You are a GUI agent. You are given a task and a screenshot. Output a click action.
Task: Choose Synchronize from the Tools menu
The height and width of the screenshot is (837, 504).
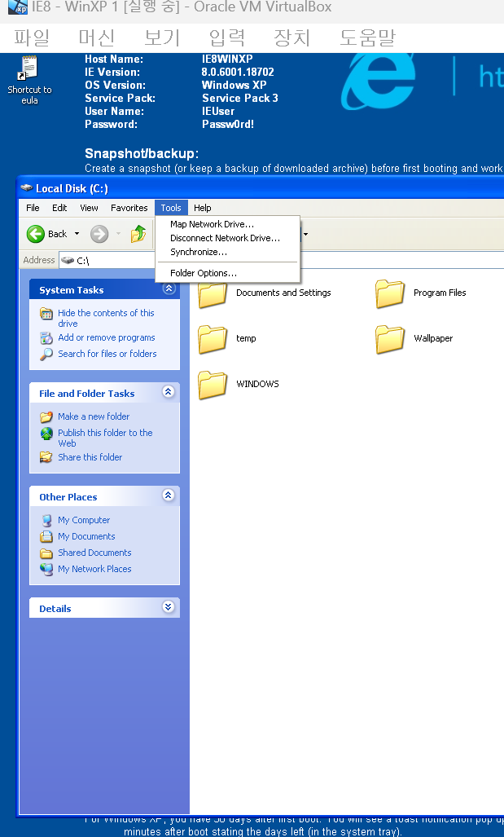coord(228,252)
